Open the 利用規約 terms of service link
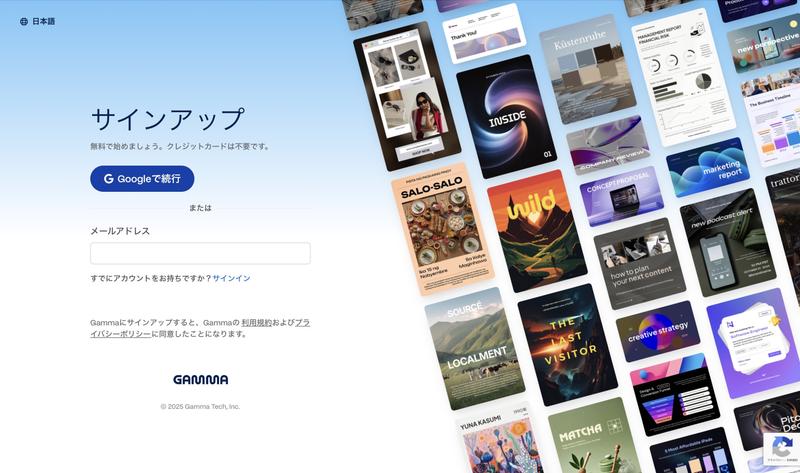This screenshot has height=473, width=800. point(257,322)
